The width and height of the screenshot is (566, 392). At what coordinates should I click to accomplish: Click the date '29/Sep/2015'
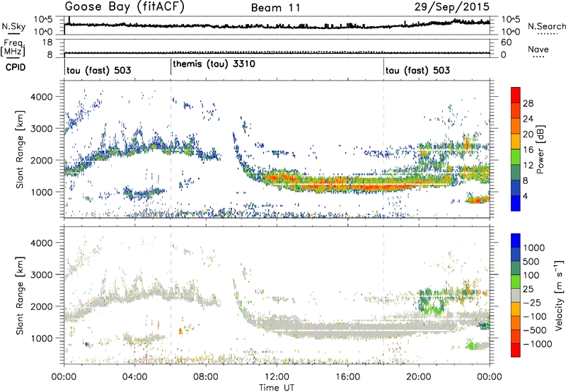(x=451, y=7)
